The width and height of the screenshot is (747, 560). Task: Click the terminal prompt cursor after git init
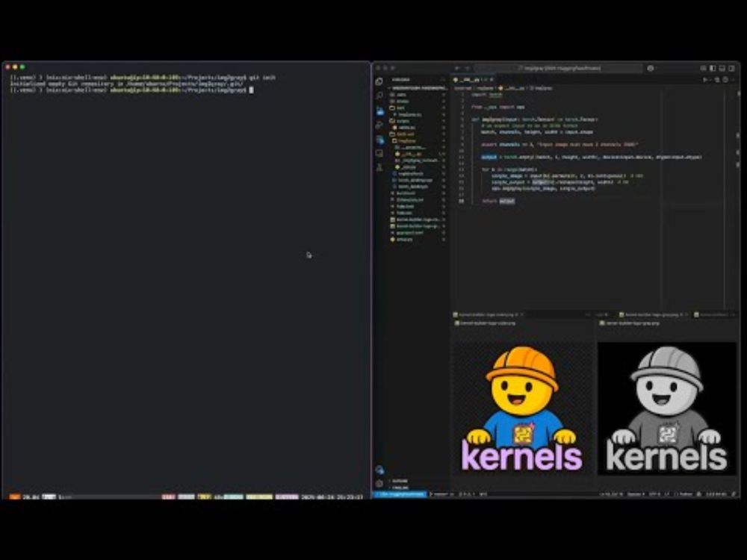tap(252, 90)
